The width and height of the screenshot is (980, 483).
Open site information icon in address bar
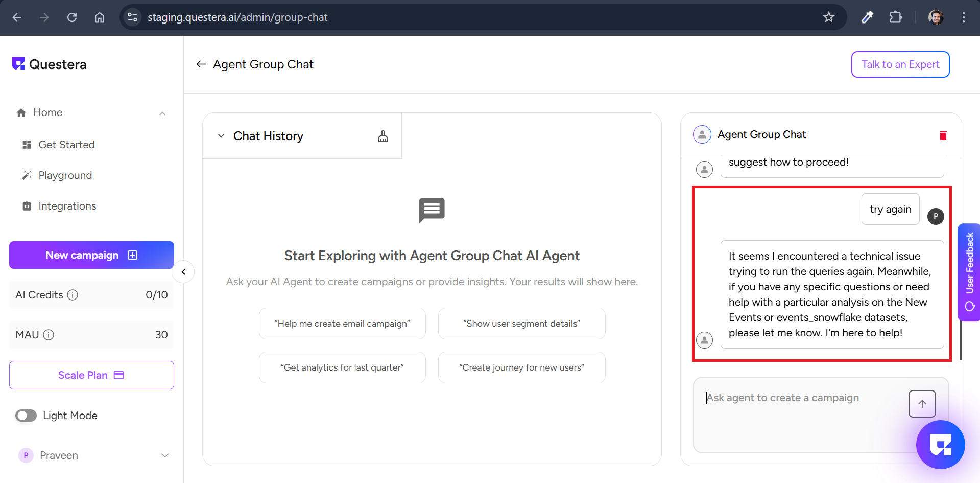133,17
